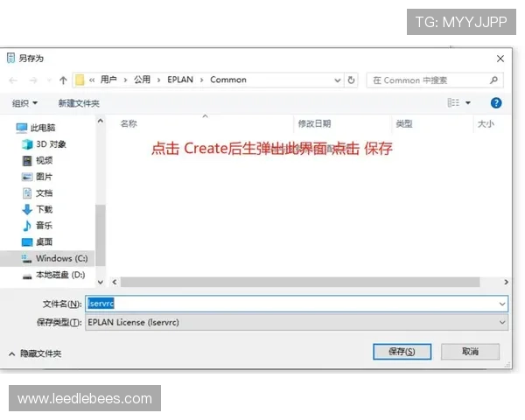The height and width of the screenshot is (420, 525).
Task: Click the horizontal scrollbar thumb
Action: (x=300, y=282)
